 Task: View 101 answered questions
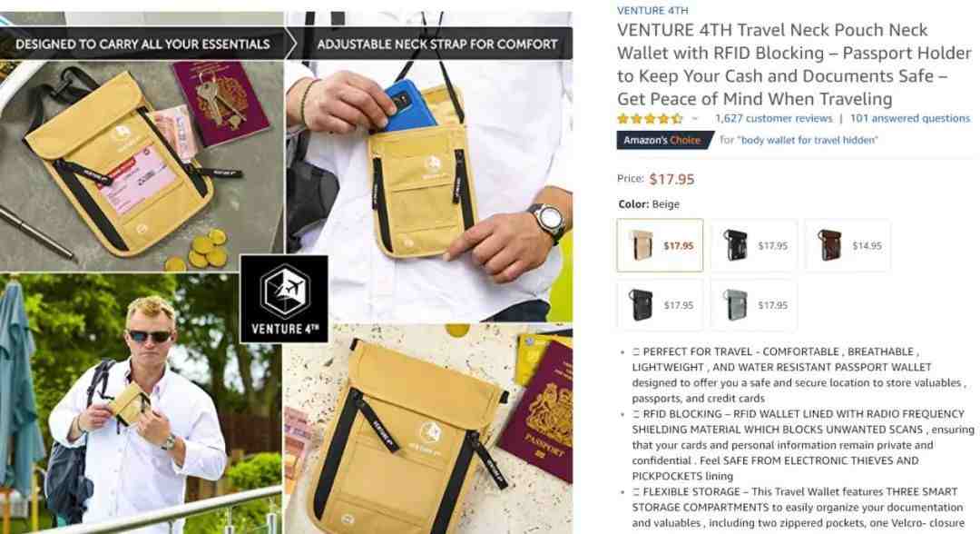click(x=910, y=118)
